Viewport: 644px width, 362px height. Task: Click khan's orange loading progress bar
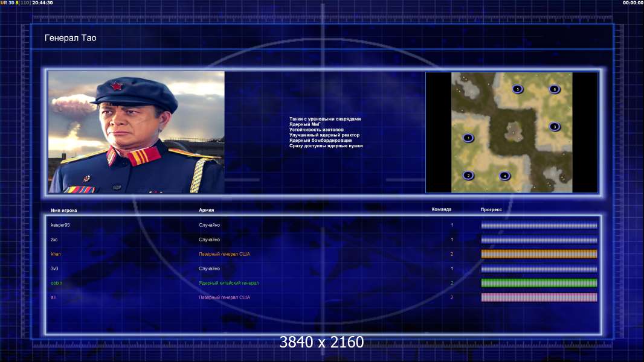pos(539,254)
